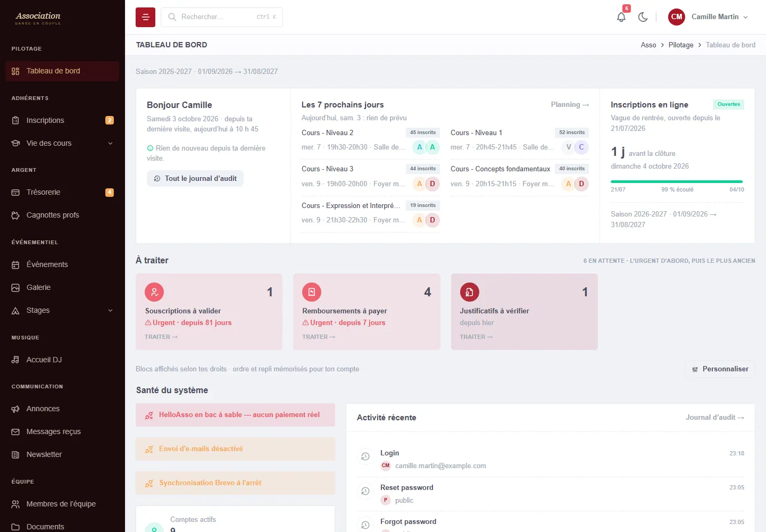
Task: Click the Newsletter icon in sidebar
Action: (15, 455)
